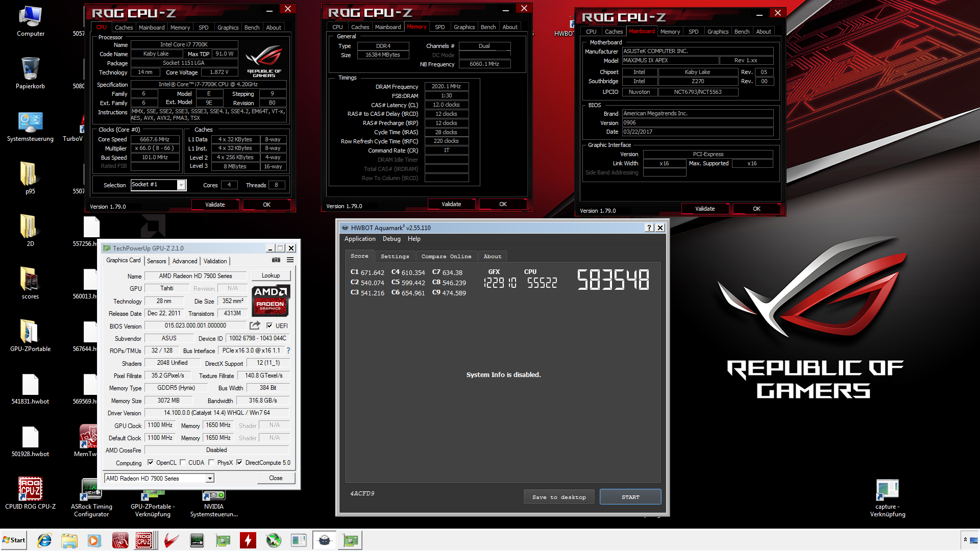Click the Bus Interface question mark
Image resolution: width=980 pixels, height=551 pixels.
coord(288,350)
